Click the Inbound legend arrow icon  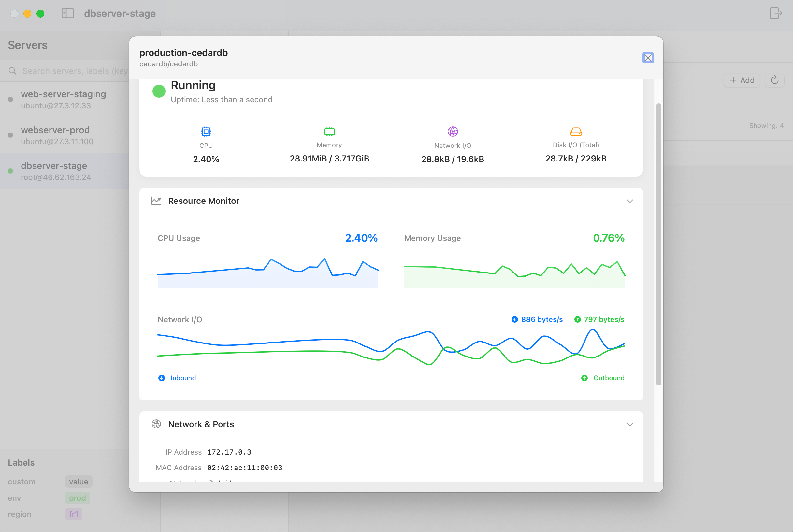click(x=162, y=378)
